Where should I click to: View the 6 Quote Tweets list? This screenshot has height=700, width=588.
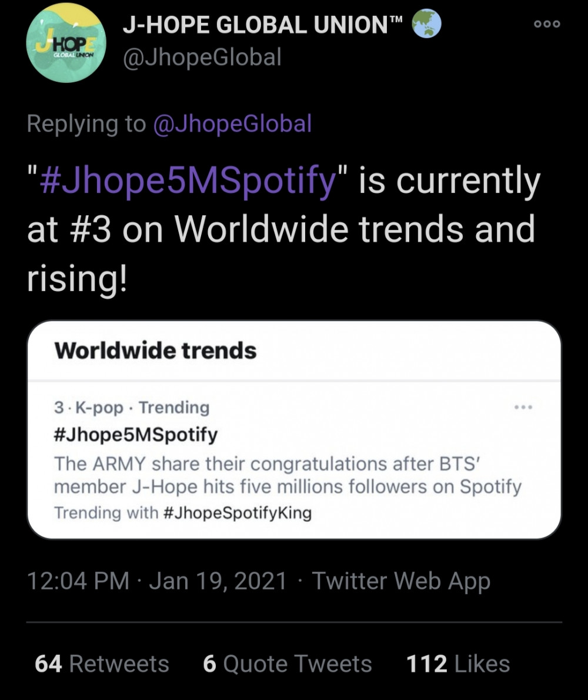[288, 664]
